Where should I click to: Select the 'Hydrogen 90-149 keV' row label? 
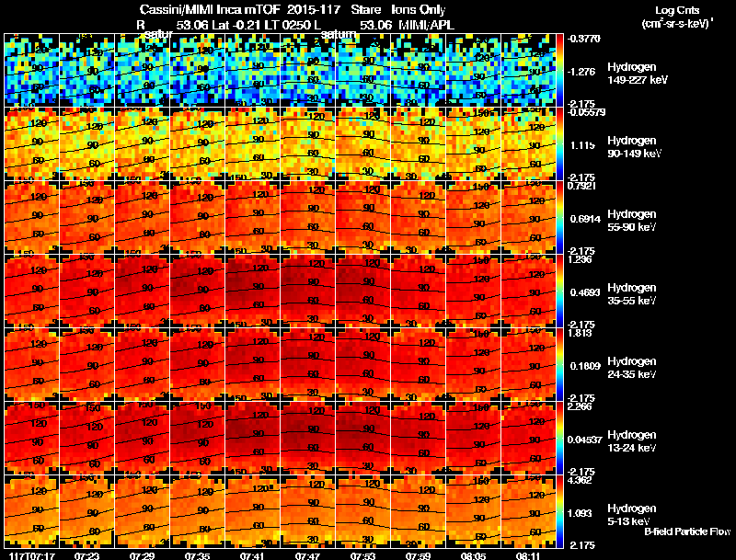(x=634, y=147)
